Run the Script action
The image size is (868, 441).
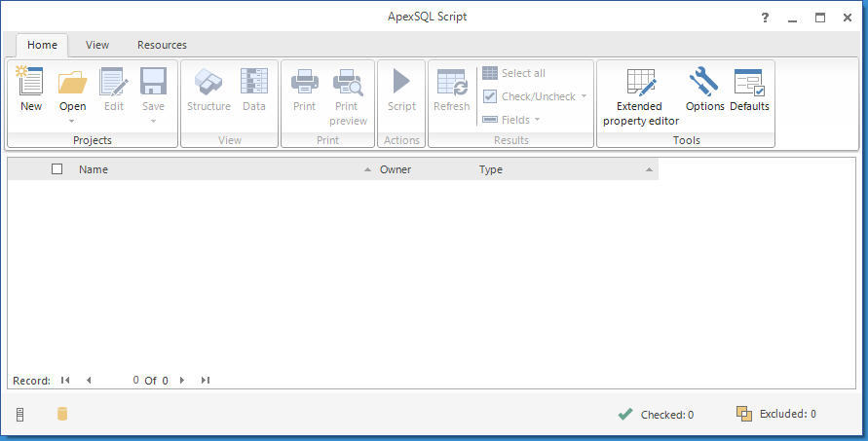coord(401,89)
